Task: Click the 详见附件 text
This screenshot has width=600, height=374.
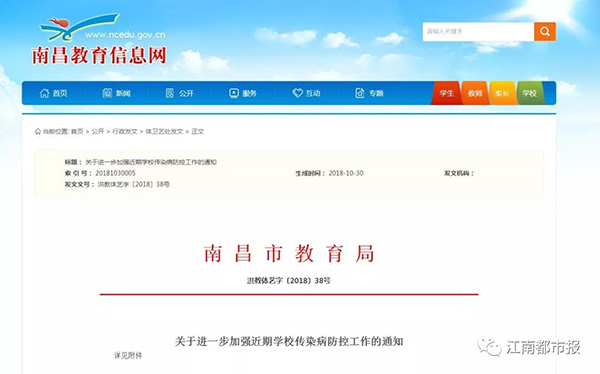Action: 128,356
